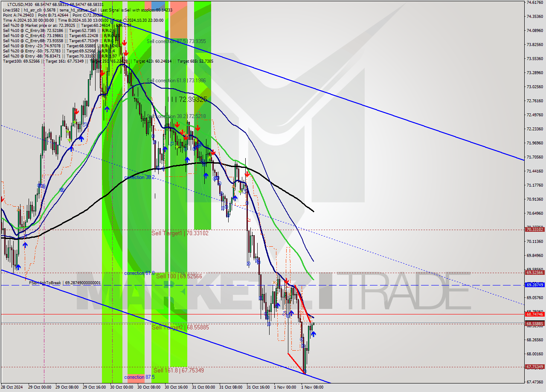Click the 70.91360 price scale value
This screenshot has width=546, height=392.
coord(535,199)
